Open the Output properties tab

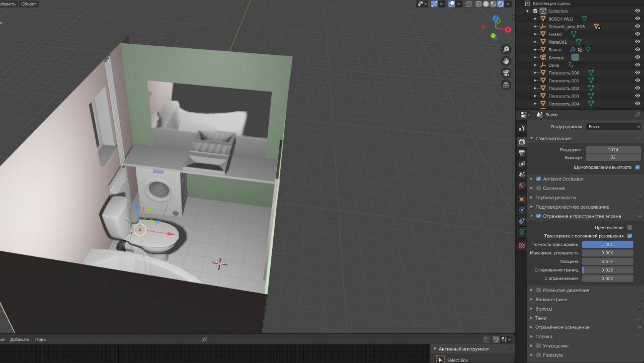pos(522,153)
